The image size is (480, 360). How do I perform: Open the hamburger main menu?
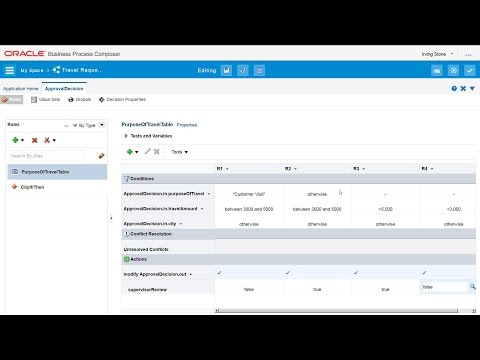[x=10, y=70]
